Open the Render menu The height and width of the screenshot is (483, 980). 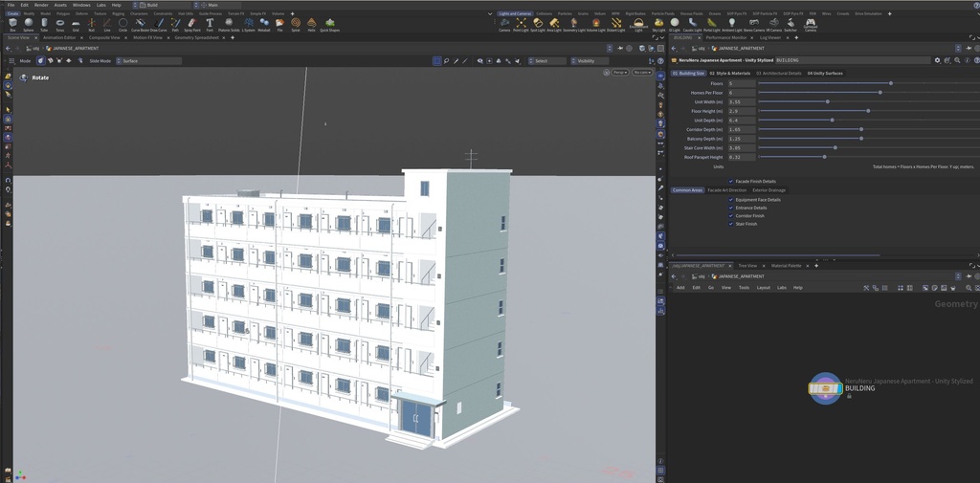pyautogui.click(x=41, y=5)
